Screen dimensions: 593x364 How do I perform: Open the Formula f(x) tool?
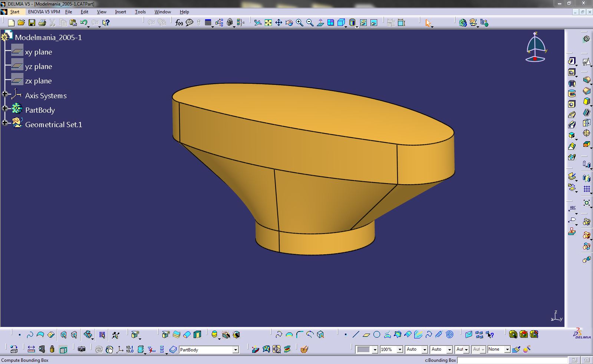(179, 23)
